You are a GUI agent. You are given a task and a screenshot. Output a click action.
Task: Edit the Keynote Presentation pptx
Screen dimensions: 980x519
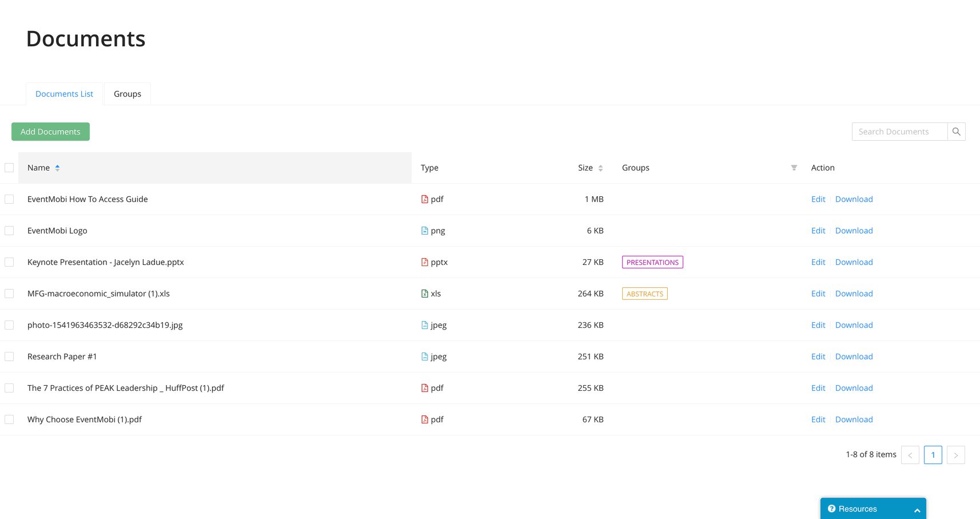tap(818, 262)
